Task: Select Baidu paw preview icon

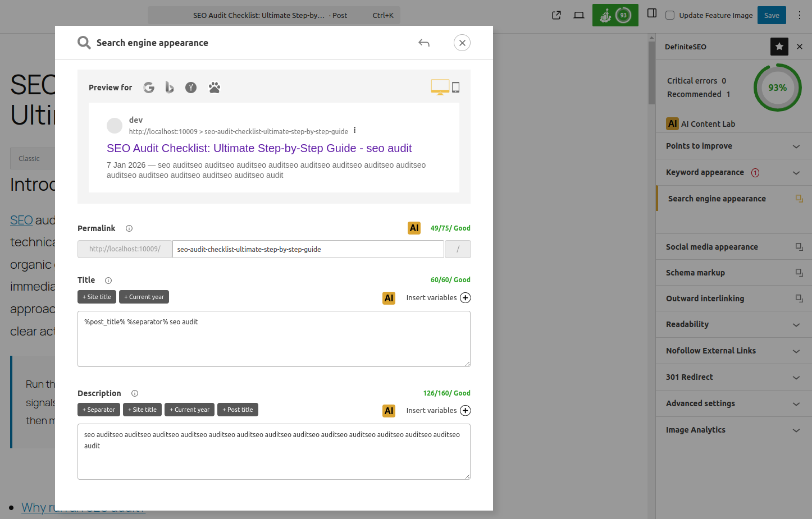Action: 215,88
